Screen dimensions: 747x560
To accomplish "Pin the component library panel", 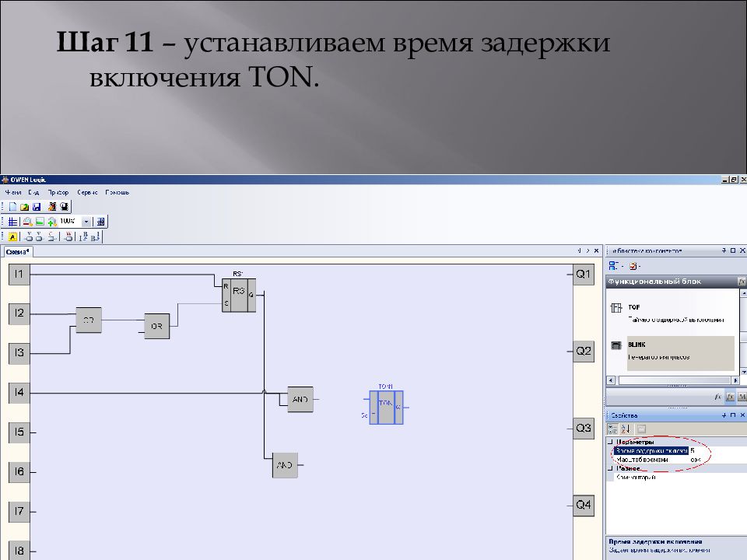I will (724, 250).
